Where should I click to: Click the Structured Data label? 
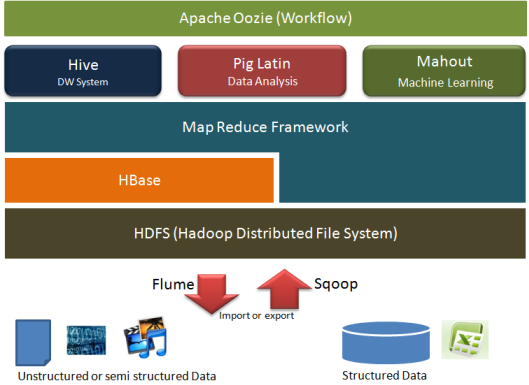(384, 375)
